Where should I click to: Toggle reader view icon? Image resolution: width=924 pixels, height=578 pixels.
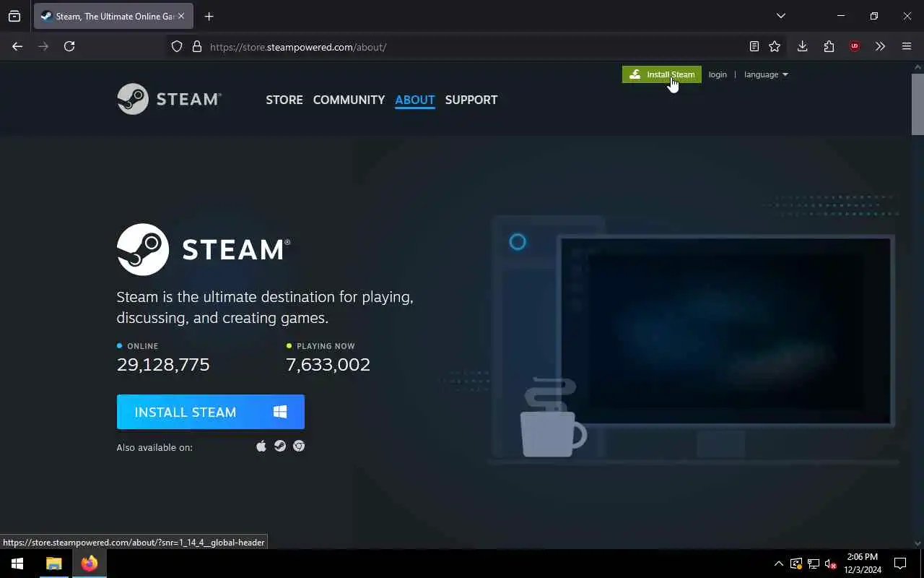754,46
